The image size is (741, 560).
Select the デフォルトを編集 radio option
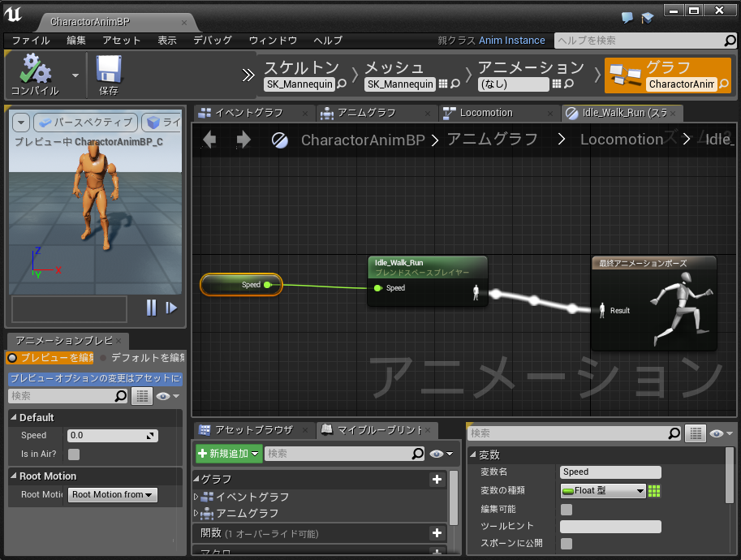pos(142,358)
